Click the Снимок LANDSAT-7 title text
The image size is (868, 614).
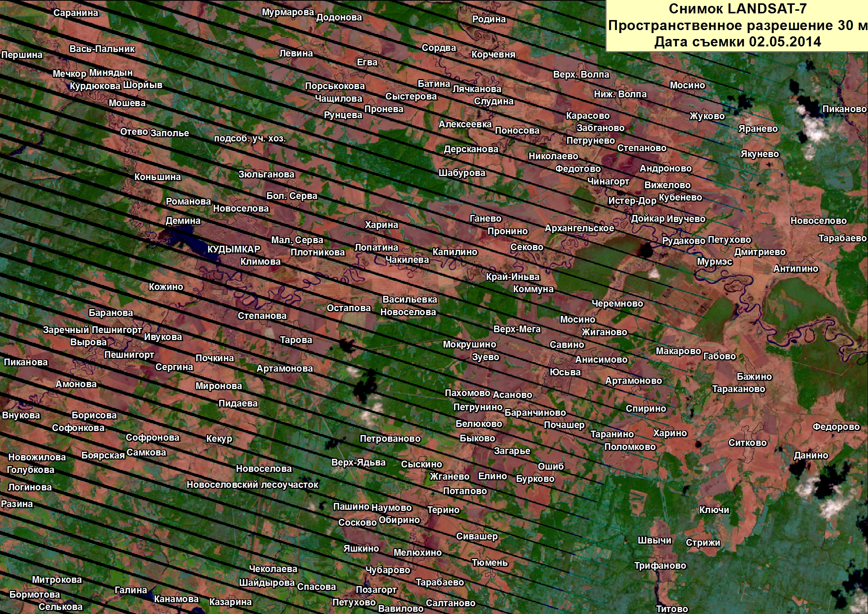click(x=737, y=9)
